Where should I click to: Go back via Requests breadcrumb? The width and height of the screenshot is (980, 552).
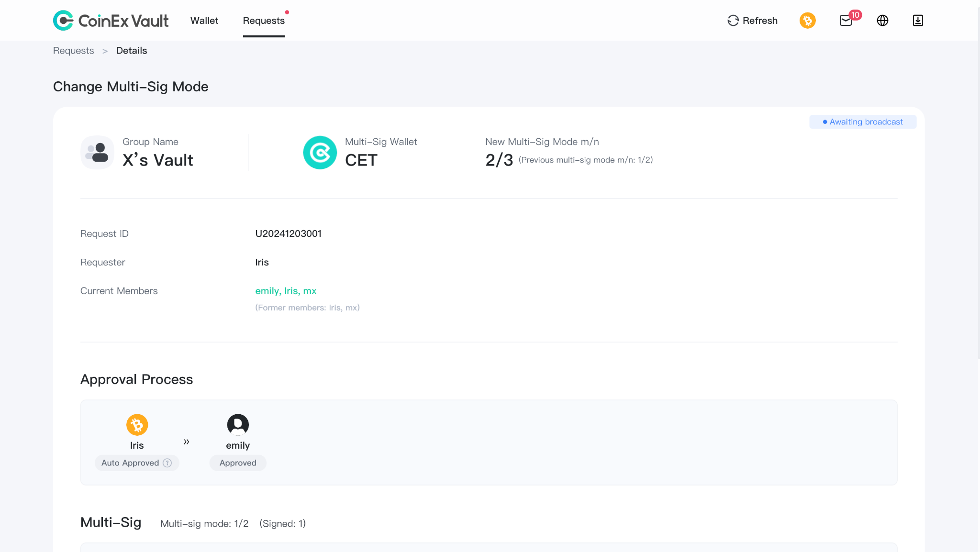pos(73,51)
